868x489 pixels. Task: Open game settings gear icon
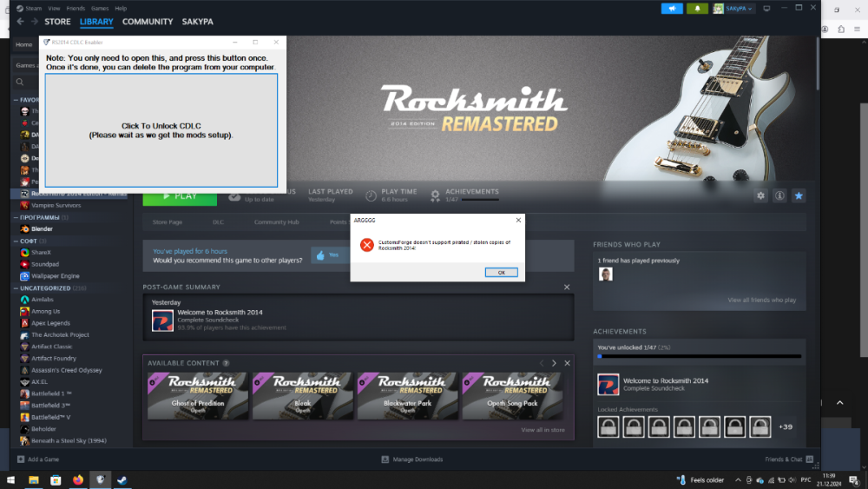click(760, 195)
